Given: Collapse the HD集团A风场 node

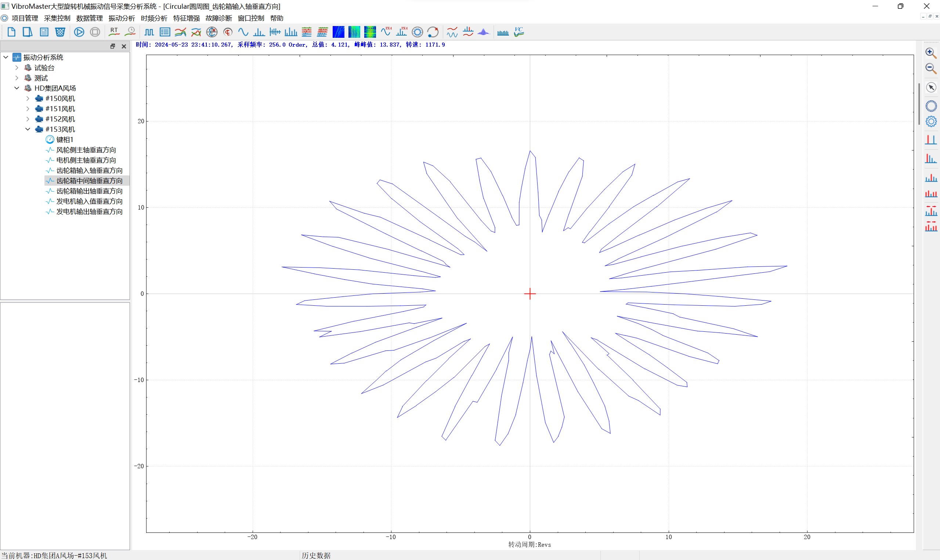Looking at the screenshot, I should tap(17, 88).
